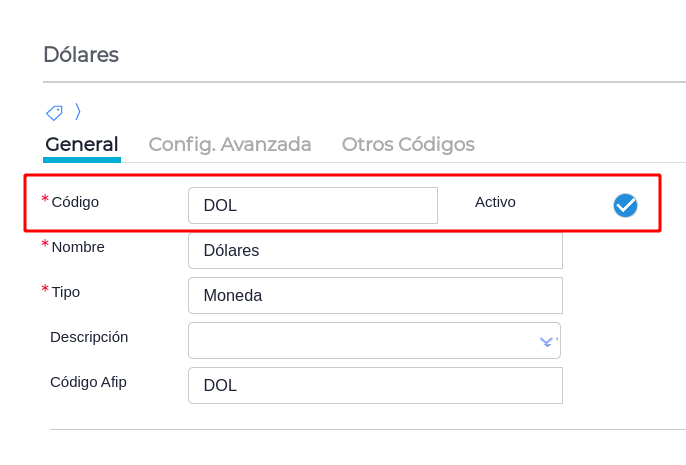The image size is (686, 465).
Task: Go to the Otros Códigos tab
Action: click(x=408, y=144)
